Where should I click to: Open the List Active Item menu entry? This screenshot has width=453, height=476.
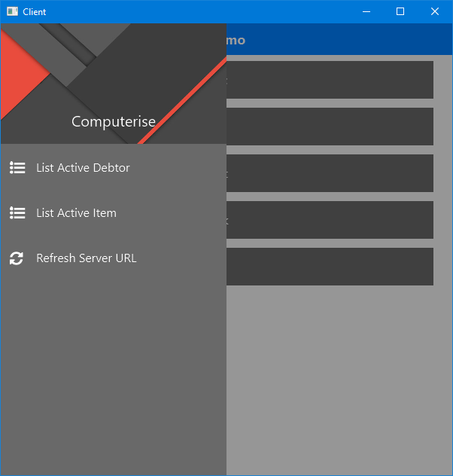tap(113, 213)
